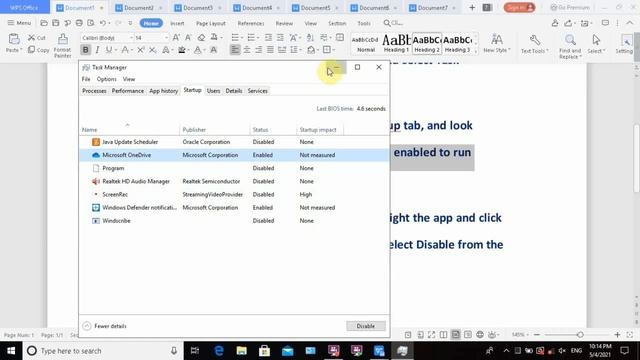Screen dimensions: 640x360
Task: Click the zoom in plus icon
Action: (617, 335)
